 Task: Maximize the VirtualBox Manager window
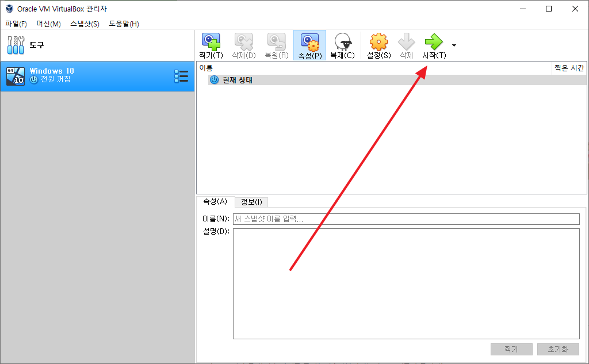549,9
